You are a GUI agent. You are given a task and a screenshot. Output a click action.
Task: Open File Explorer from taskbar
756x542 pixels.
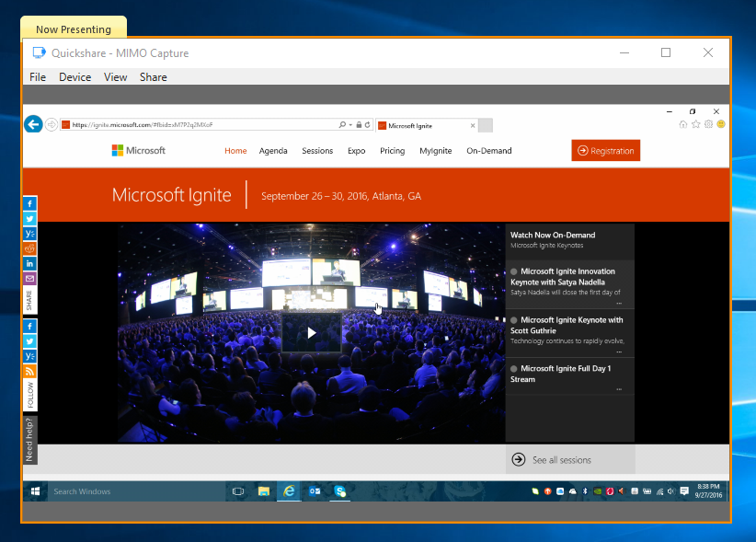264,491
